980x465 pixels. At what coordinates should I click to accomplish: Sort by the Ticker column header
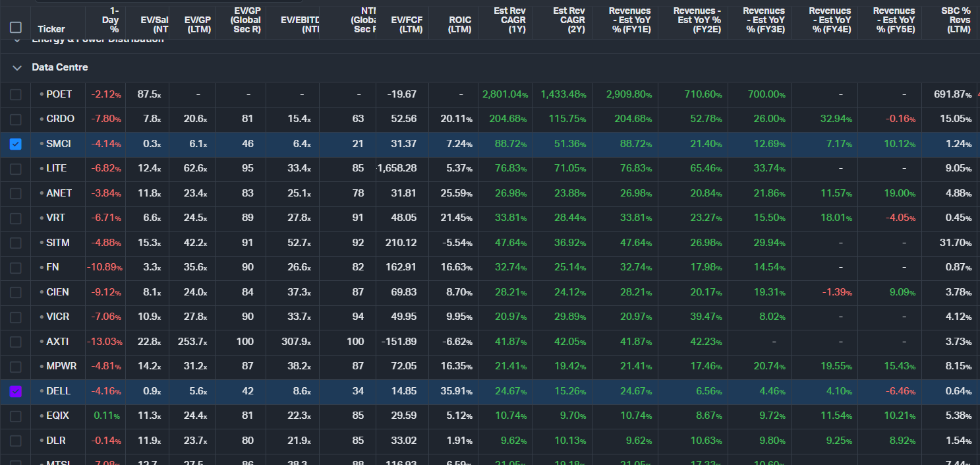click(x=51, y=29)
